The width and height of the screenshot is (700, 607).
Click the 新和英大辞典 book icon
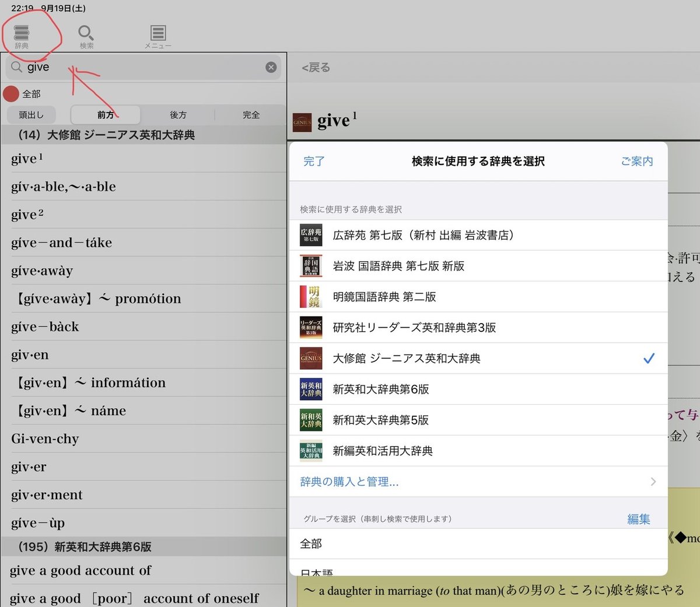pos(311,420)
